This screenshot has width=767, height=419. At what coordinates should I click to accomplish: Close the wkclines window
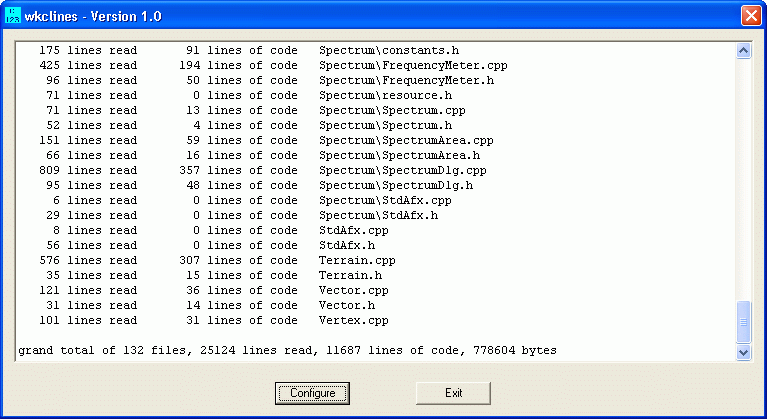[751, 16]
